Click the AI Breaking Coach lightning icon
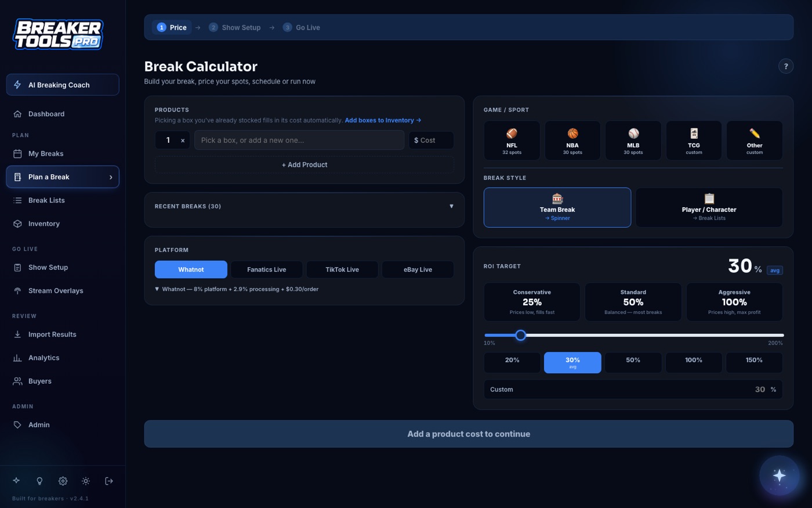The image size is (812, 508). [x=17, y=85]
